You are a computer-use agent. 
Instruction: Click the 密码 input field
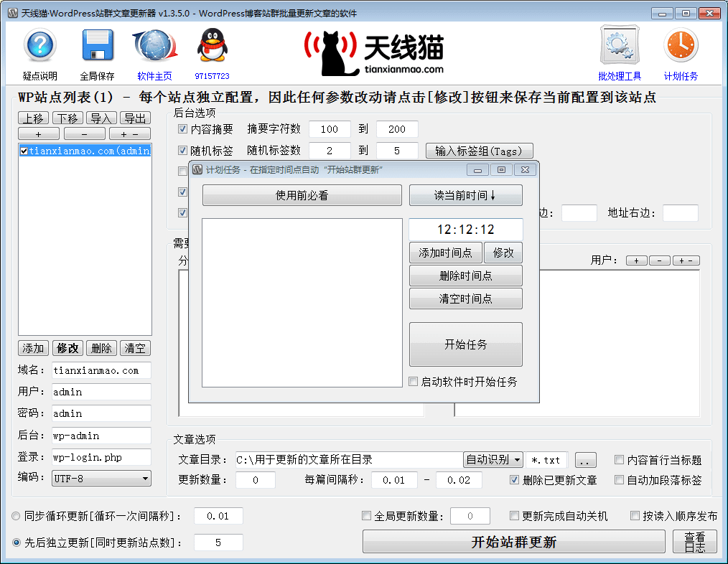(x=101, y=413)
